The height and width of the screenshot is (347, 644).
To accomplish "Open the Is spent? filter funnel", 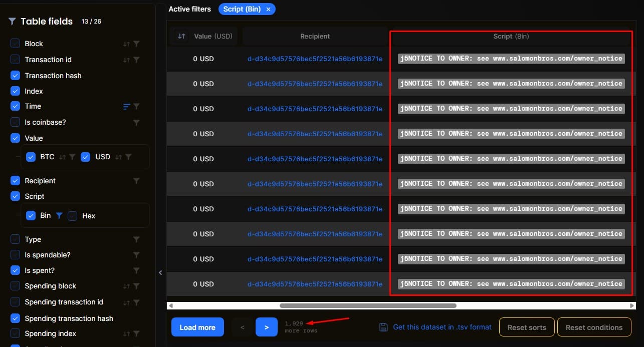I will pos(136,271).
